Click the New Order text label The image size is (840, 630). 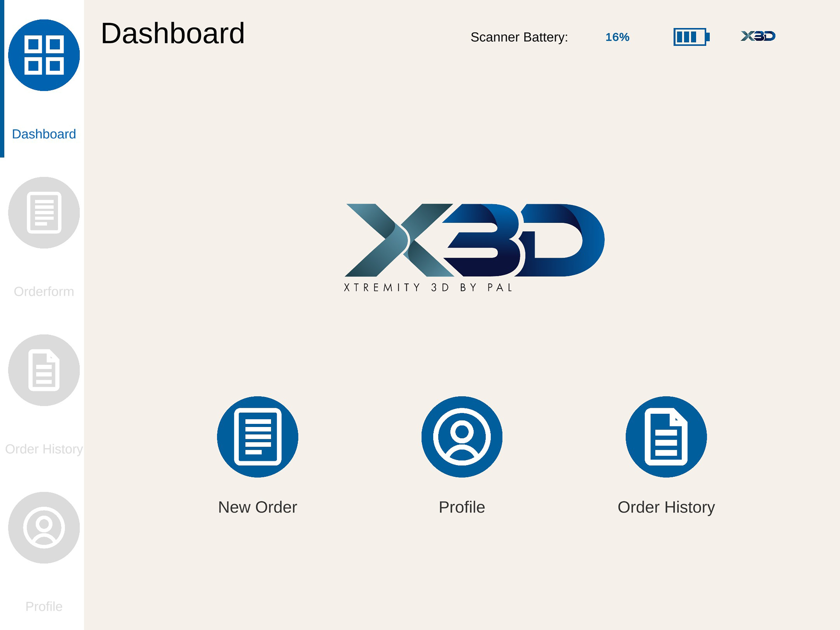point(257,507)
